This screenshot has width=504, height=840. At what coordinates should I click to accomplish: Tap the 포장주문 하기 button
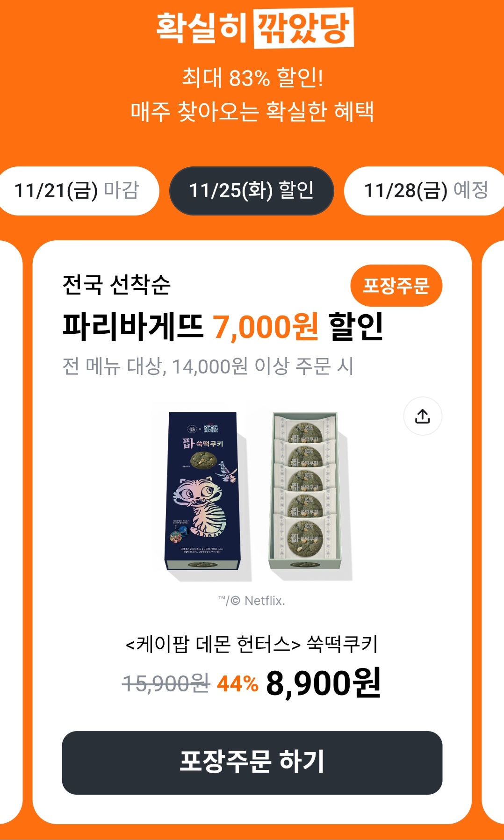252,762
